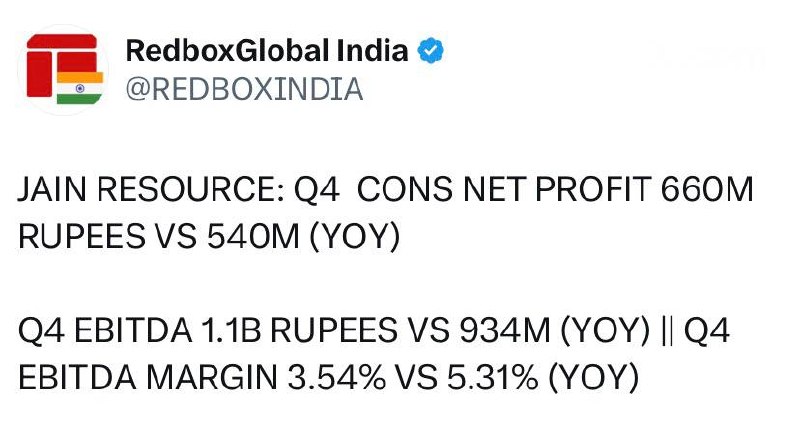
Task: Click the JAIN RESOURCE text in tweet
Action: tap(151, 189)
